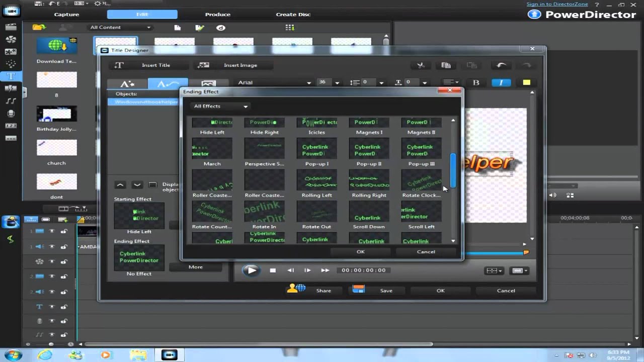The image size is (644, 362).
Task: Open the Voice-Over Recording Room
Action: tap(11, 114)
